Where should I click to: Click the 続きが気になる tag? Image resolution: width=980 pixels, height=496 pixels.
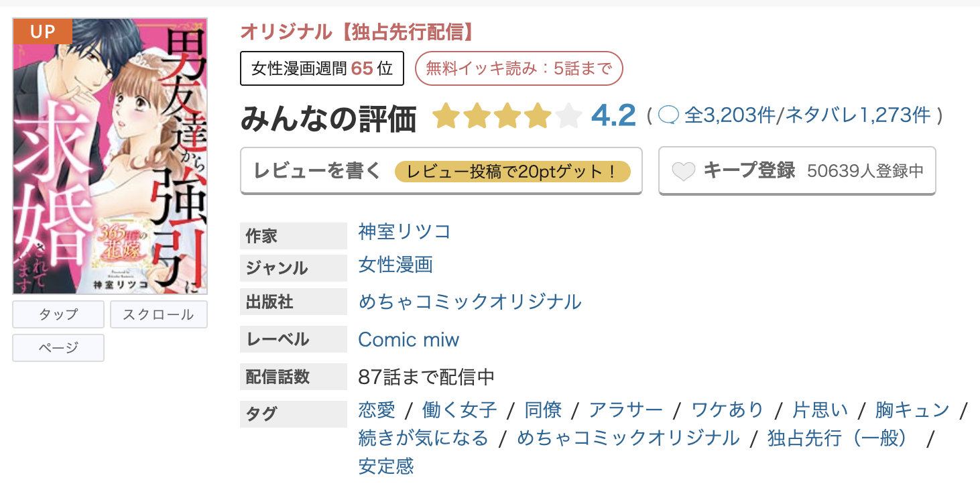click(x=424, y=438)
